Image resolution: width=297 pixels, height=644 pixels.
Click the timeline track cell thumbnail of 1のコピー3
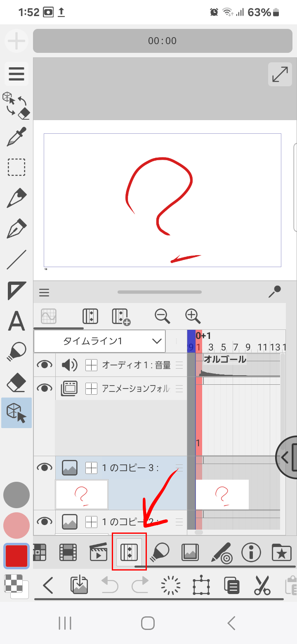pyautogui.click(x=222, y=494)
